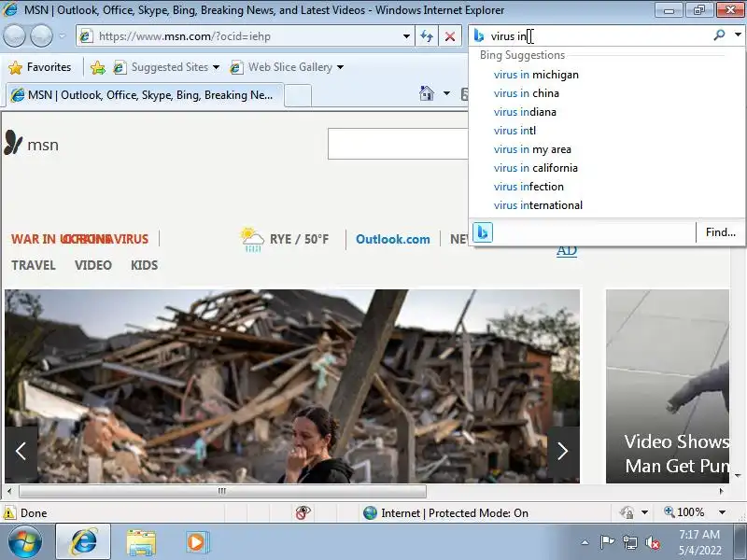
Task: Show hidden system tray icons
Action: (585, 542)
